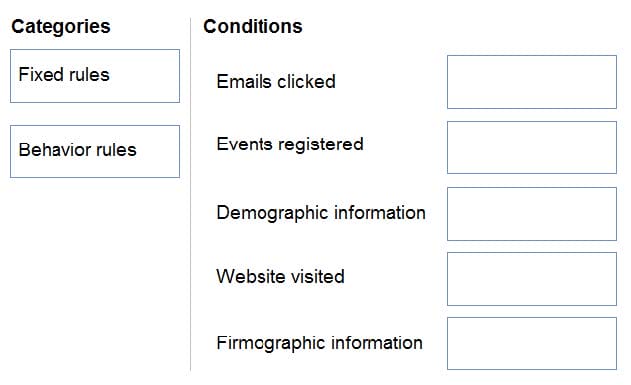Click the Fixed rules text
631x385 pixels.
coord(64,75)
